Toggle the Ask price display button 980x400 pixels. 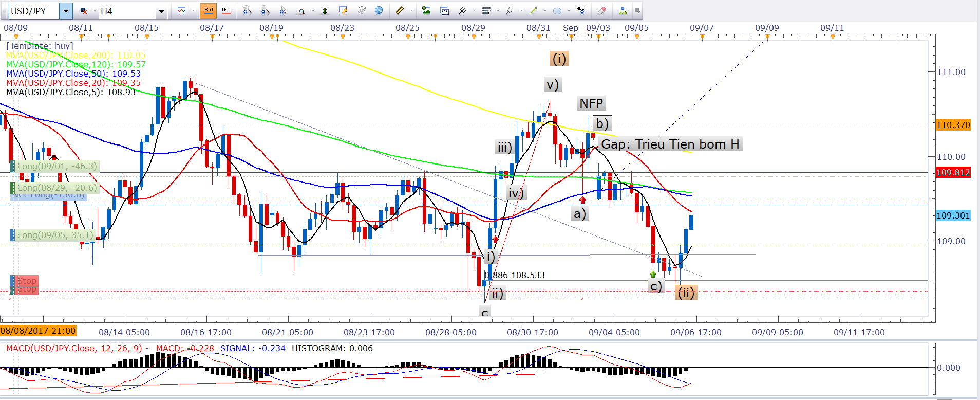pos(226,10)
